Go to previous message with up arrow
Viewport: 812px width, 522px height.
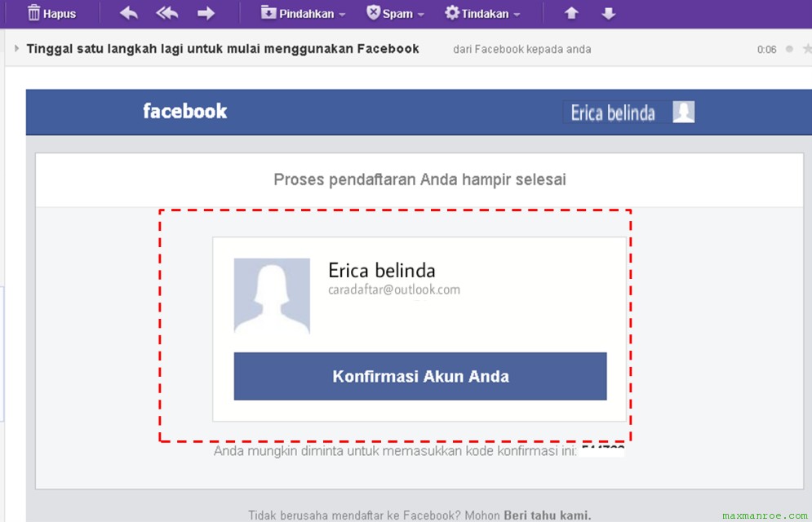pyautogui.click(x=571, y=13)
